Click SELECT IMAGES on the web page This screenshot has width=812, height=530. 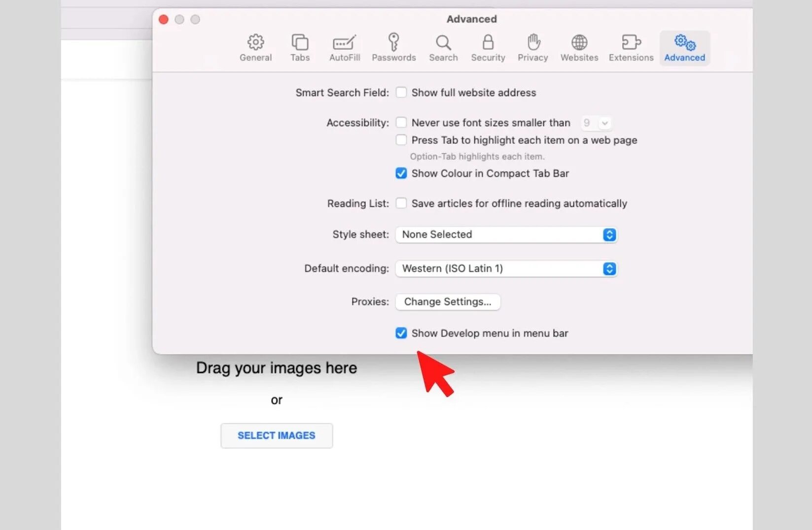[x=277, y=435]
